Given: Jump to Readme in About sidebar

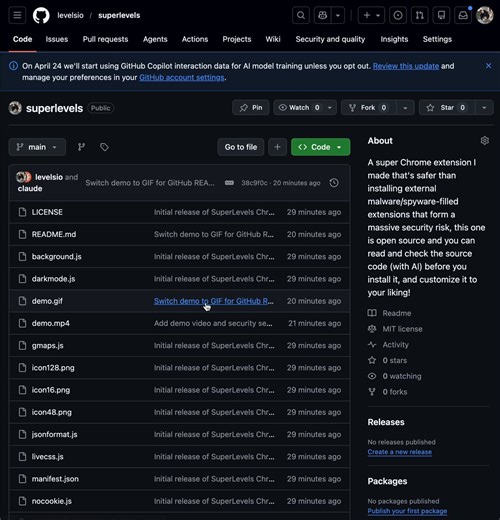Looking at the screenshot, I should pyautogui.click(x=390, y=313).
